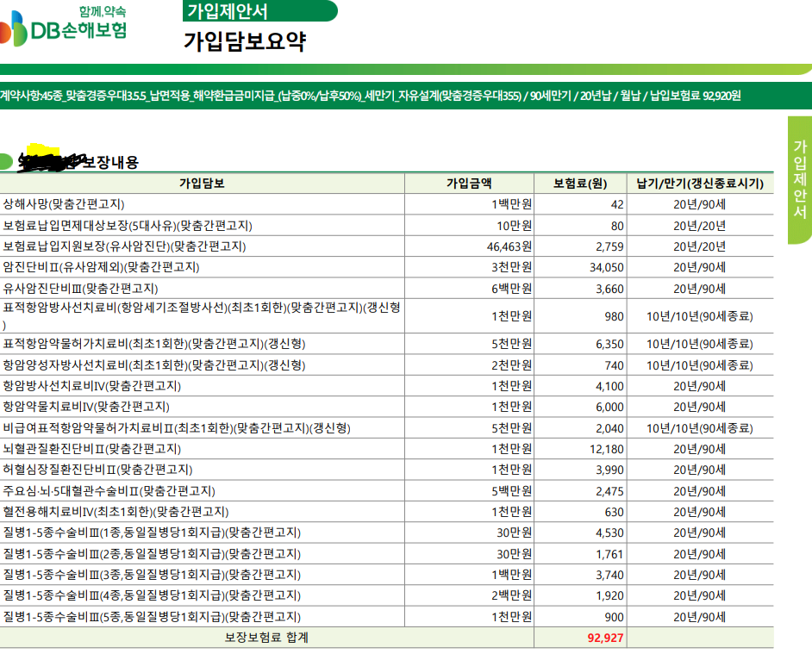Click the red total 92,927
This screenshot has height=654, width=812.
coord(605,638)
